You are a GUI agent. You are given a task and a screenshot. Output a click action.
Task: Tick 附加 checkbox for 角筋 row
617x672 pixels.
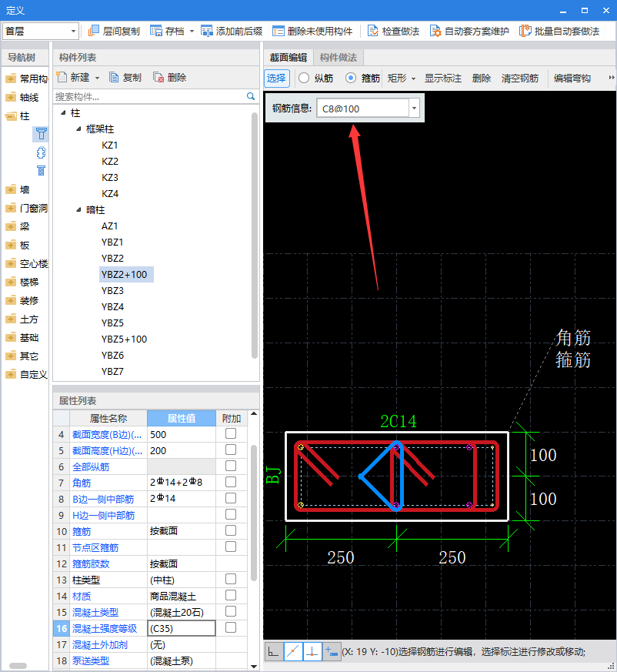pyautogui.click(x=231, y=482)
